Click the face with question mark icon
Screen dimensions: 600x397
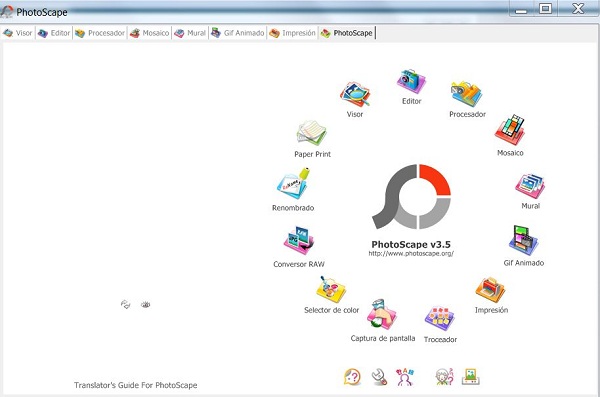pos(445,377)
